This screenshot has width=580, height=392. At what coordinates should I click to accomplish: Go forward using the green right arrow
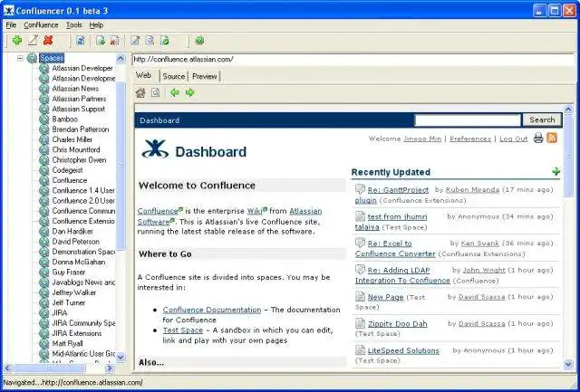tap(189, 92)
